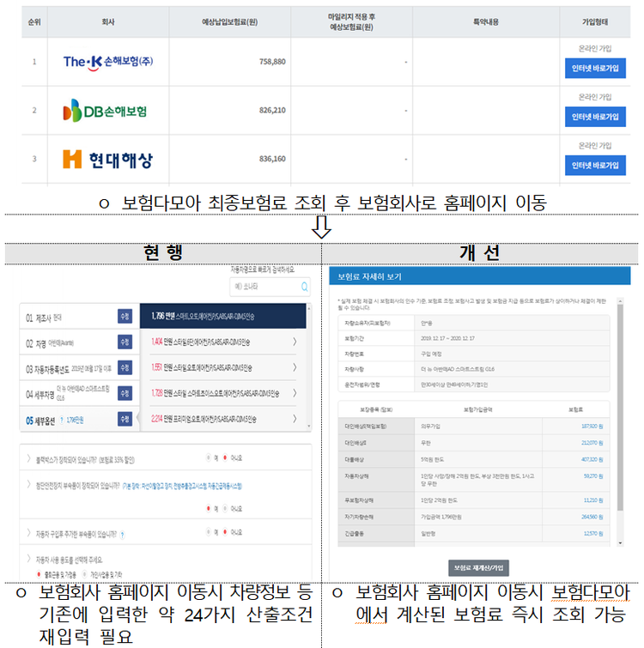Select 아니오 for 블랙박스 question
Viewport: 644px width, 648px height.
225,458
